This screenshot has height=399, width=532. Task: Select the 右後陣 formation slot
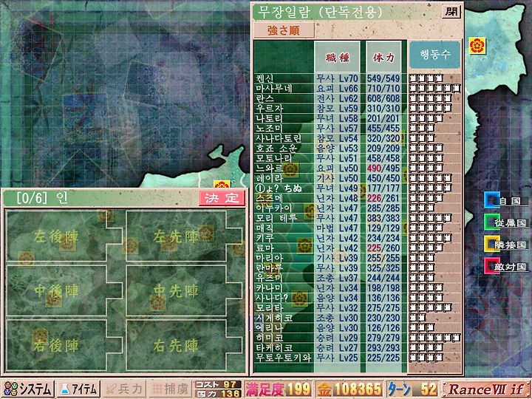pos(64,345)
